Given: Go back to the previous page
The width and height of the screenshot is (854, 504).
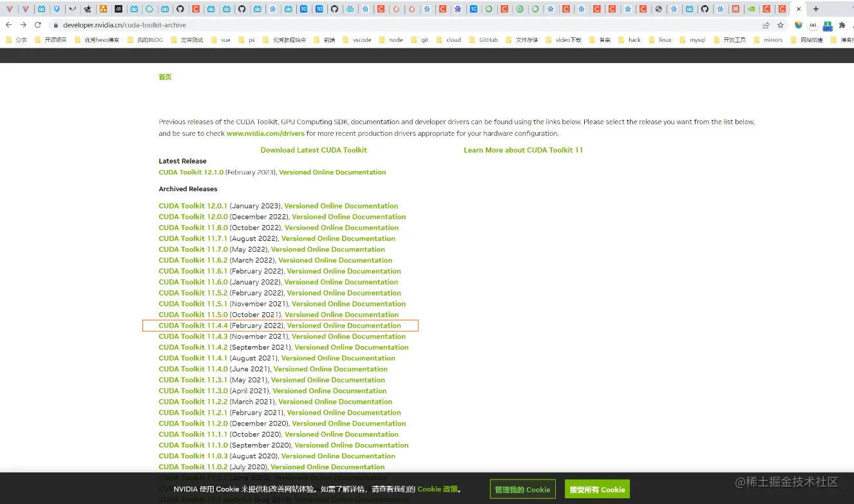Looking at the screenshot, I should [x=8, y=25].
